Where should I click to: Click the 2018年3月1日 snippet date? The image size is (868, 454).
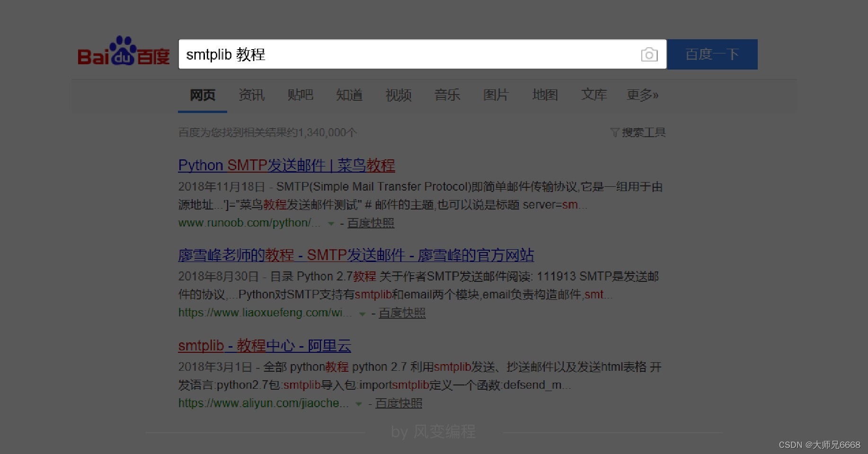coord(215,367)
